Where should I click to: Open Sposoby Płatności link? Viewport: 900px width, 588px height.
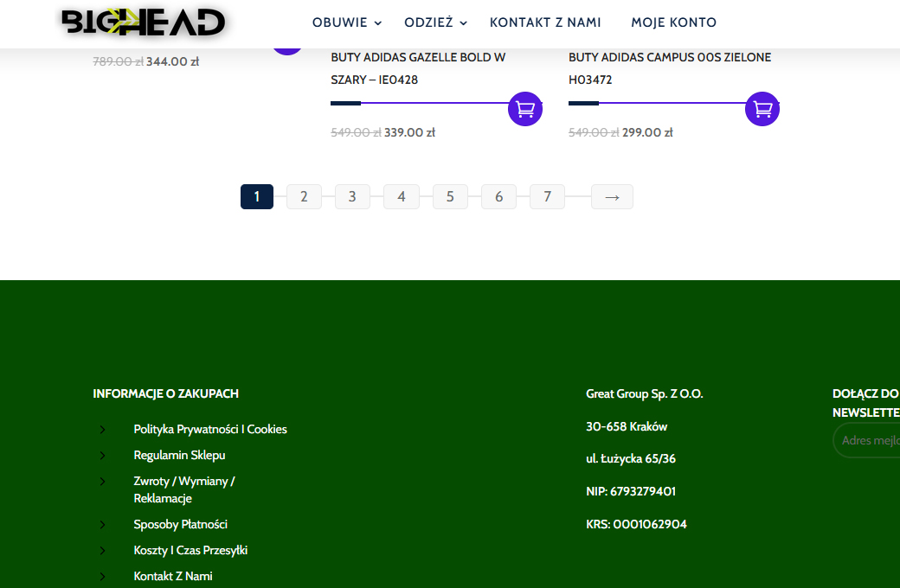point(180,524)
